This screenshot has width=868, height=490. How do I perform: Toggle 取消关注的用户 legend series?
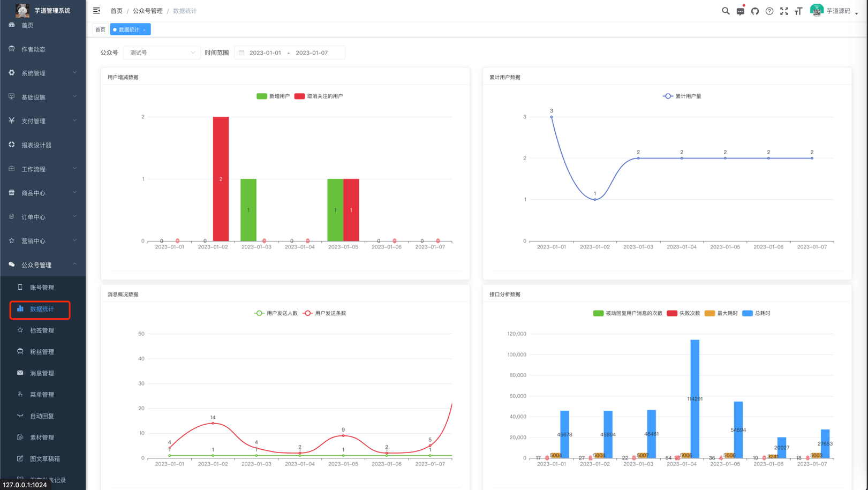point(319,96)
